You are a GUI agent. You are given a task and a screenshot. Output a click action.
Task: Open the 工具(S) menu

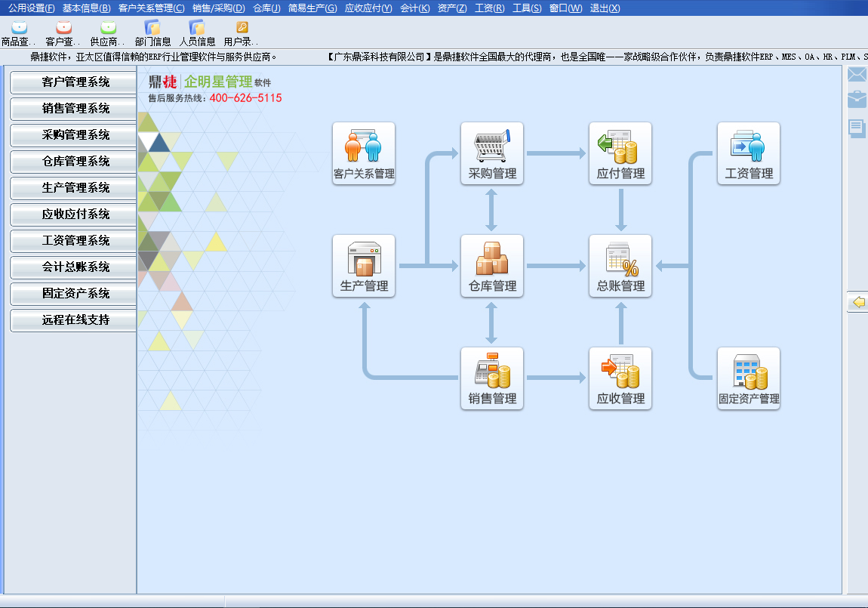(x=527, y=8)
